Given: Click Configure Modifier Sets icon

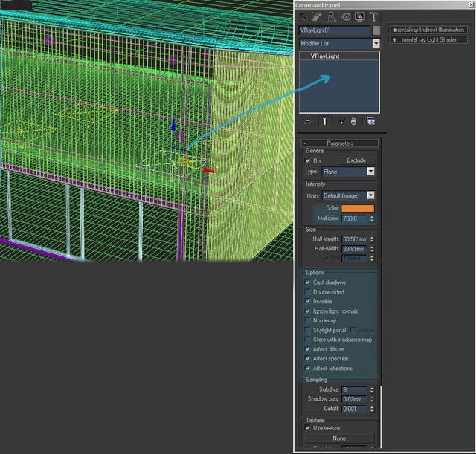Looking at the screenshot, I should tap(370, 121).
